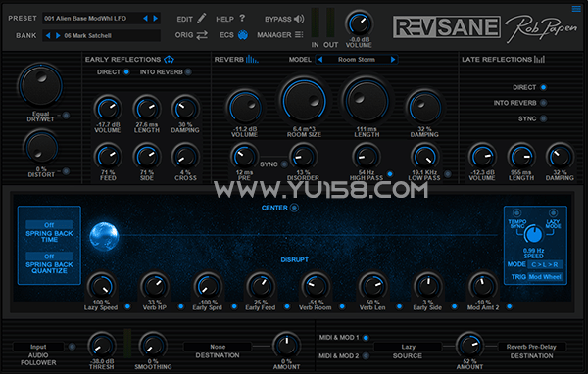This screenshot has width=588, height=374.
Task: Toggle the Audio Follower LED
Action: point(72,347)
